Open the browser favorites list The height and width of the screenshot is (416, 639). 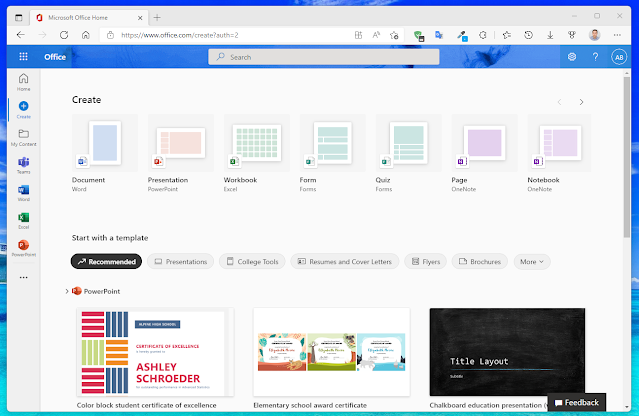507,35
